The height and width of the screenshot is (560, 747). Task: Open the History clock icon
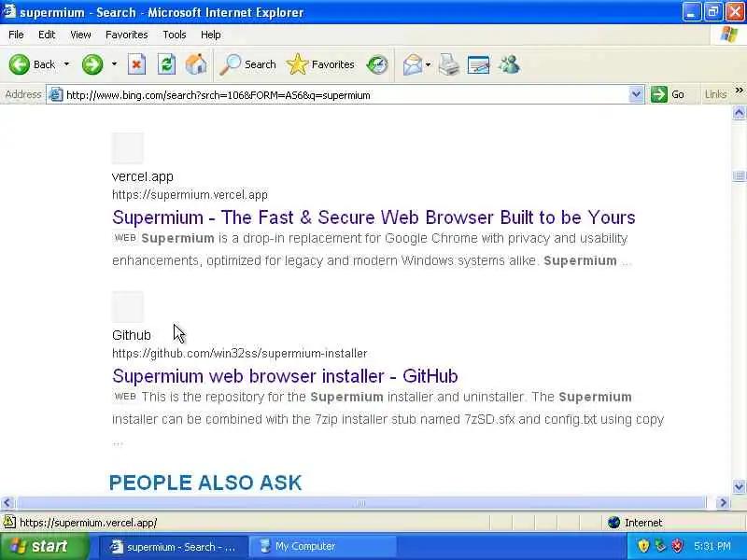pos(377,64)
